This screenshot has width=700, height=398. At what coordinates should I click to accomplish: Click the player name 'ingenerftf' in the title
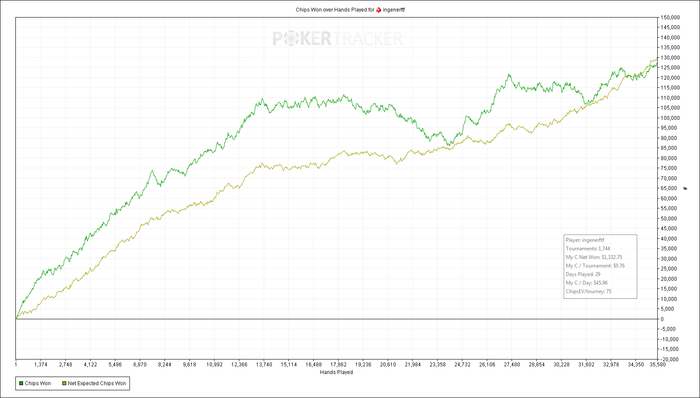coord(394,9)
